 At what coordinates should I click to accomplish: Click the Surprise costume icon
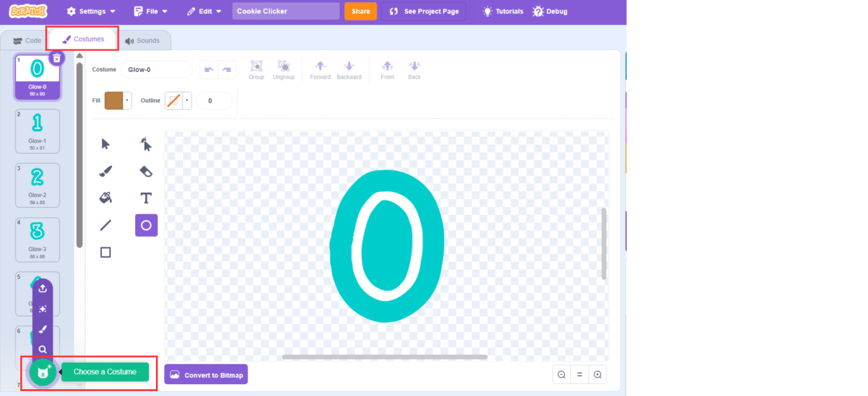click(x=42, y=309)
